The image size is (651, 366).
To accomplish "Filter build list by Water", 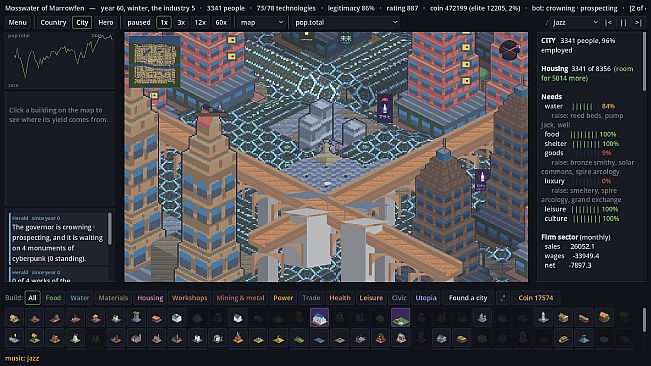I will (80, 298).
